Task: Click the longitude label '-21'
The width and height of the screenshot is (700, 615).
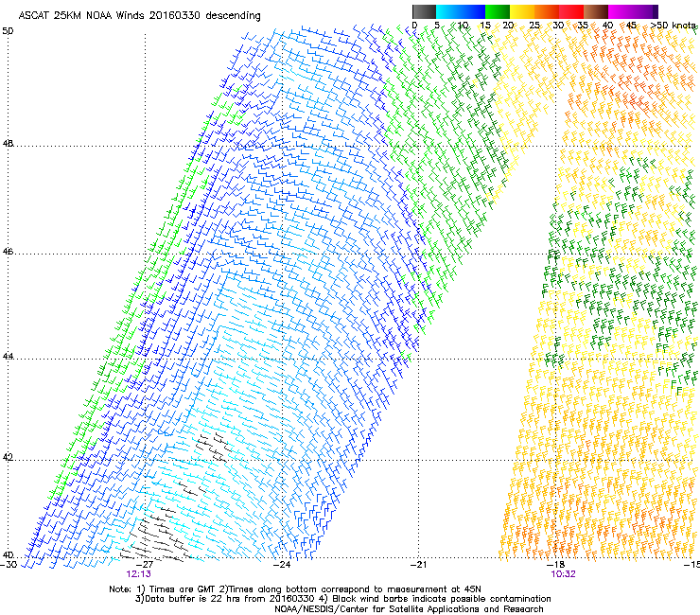Action: pyautogui.click(x=418, y=565)
